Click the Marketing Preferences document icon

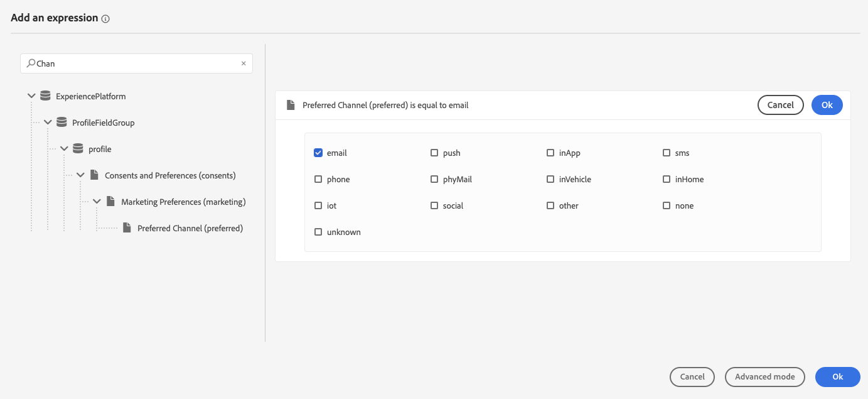[110, 202]
